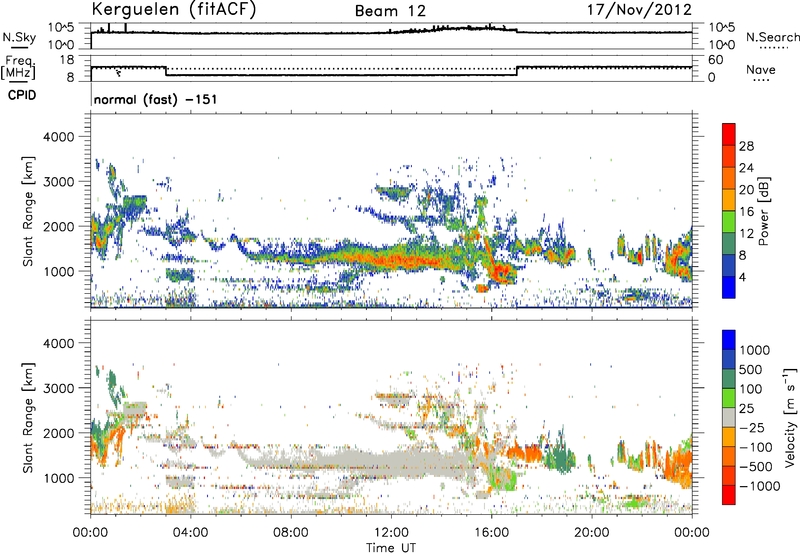Click the 2000 tick on the velocity panel
The image size is (800, 554).
tap(58, 433)
